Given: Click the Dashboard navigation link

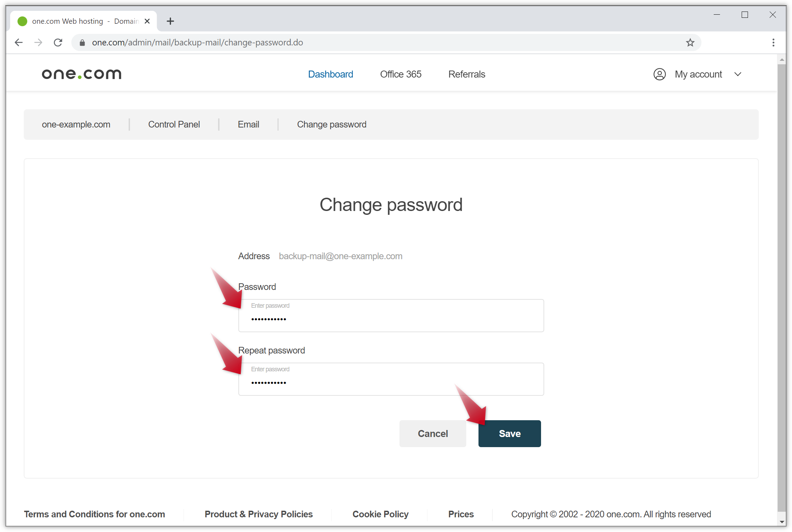Looking at the screenshot, I should pos(330,74).
